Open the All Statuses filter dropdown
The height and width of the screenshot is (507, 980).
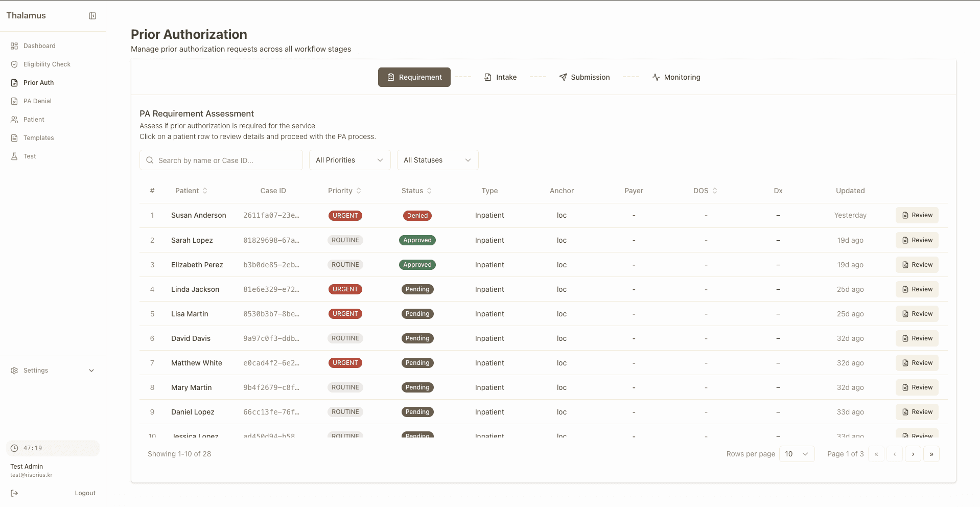point(438,160)
